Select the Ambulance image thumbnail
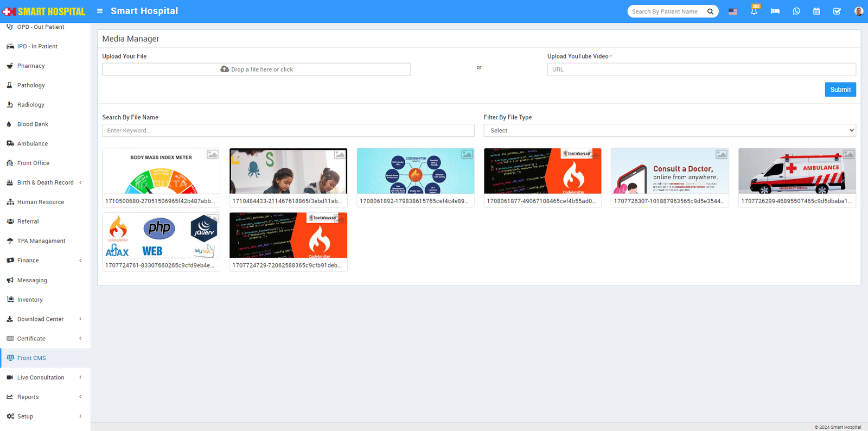 click(796, 172)
